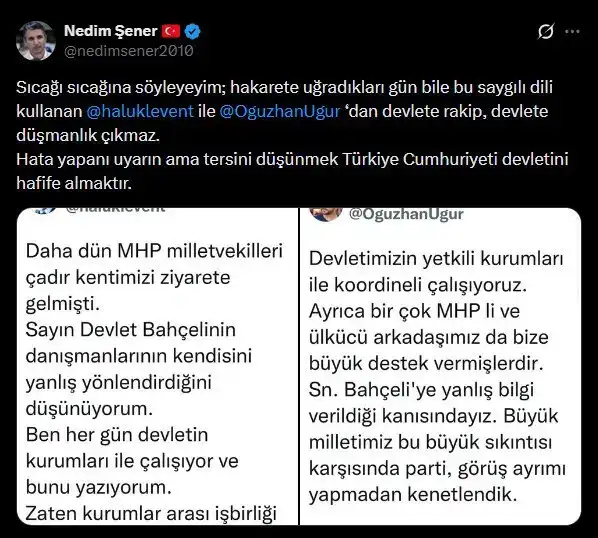
Task: Click the 'Hata yapanı uyarın' sentence
Action: tap(292, 171)
